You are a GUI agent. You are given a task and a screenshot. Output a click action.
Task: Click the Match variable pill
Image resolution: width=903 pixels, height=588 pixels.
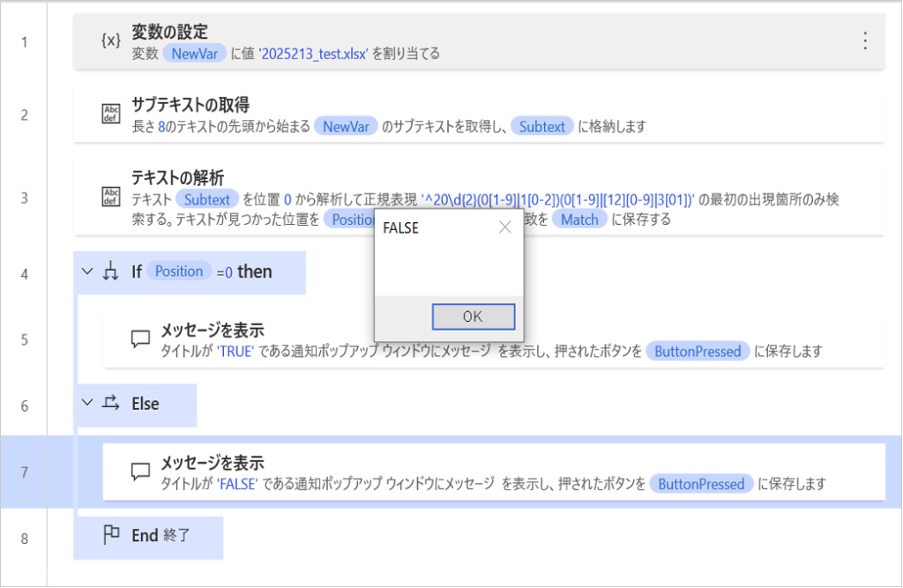579,220
